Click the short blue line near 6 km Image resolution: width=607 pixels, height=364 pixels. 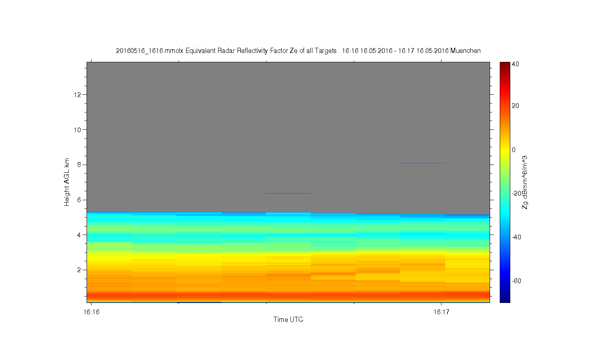click(x=288, y=193)
